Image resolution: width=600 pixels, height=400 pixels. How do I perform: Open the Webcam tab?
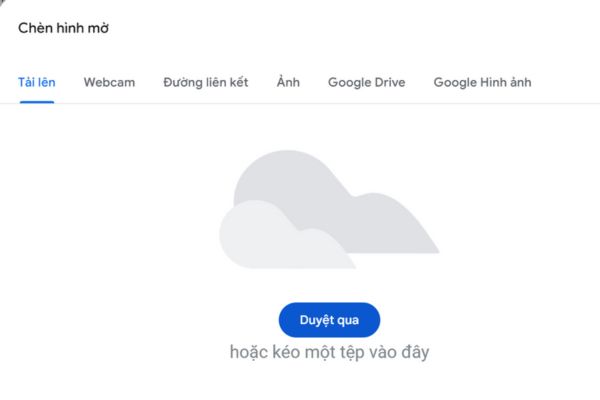109,82
